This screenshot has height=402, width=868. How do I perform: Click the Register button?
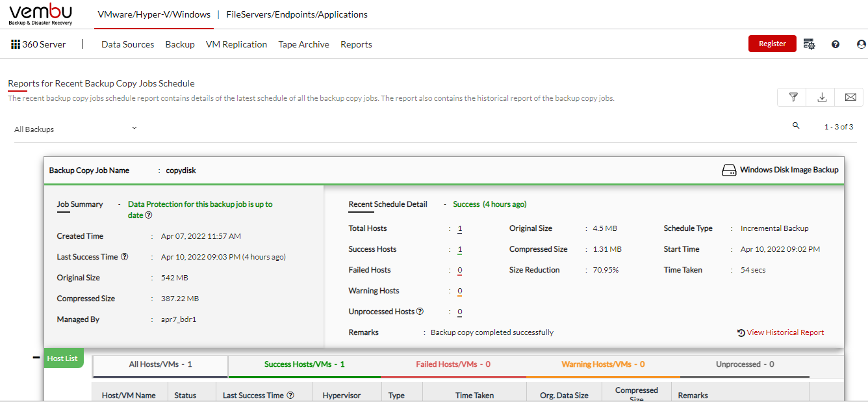tap(772, 44)
